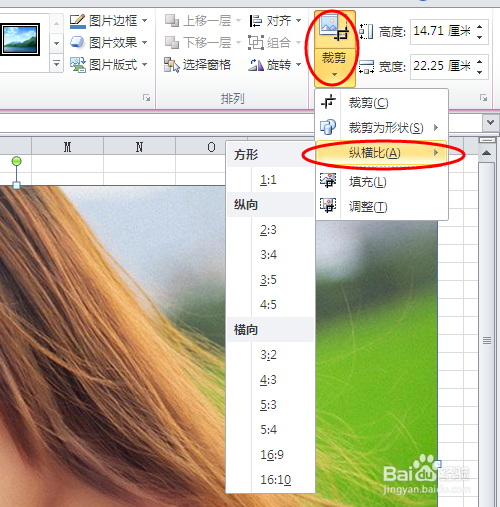Select the 16:10 landscape aspect ratio
Viewport: 500px width, 507px height.
pyautogui.click(x=270, y=480)
